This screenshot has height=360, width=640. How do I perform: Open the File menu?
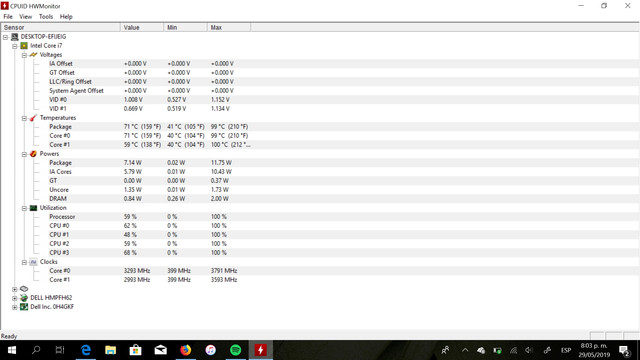(x=8, y=17)
